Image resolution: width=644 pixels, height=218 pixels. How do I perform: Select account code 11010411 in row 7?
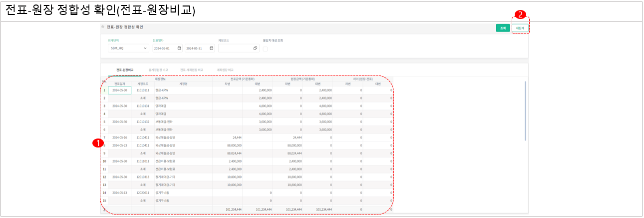point(143,137)
